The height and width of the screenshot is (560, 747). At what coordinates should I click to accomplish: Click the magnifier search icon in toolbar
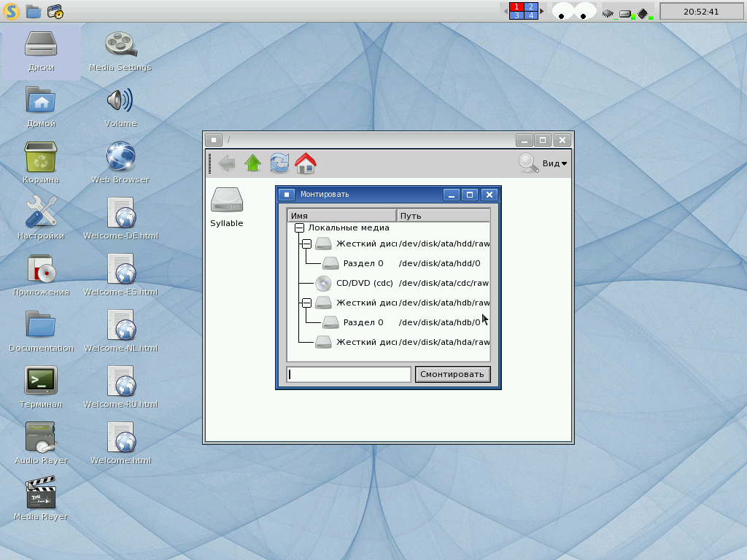click(x=528, y=163)
